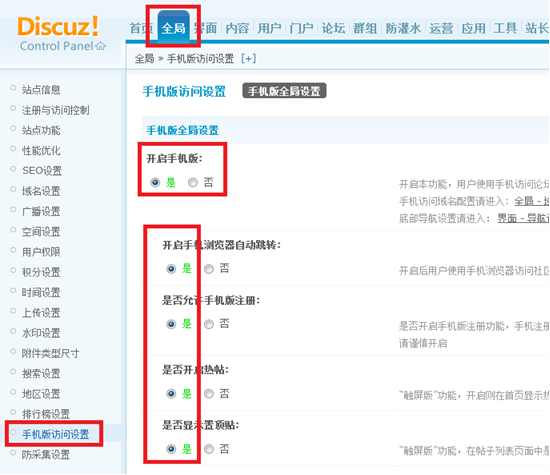
Task: Open 注册与访问控制 sidebar item
Action: (55, 110)
